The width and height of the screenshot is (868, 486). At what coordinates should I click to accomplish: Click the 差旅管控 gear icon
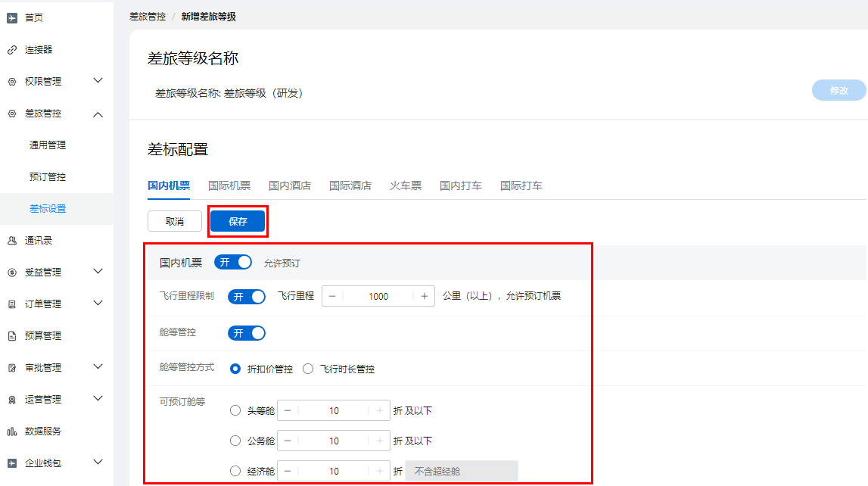pos(11,114)
